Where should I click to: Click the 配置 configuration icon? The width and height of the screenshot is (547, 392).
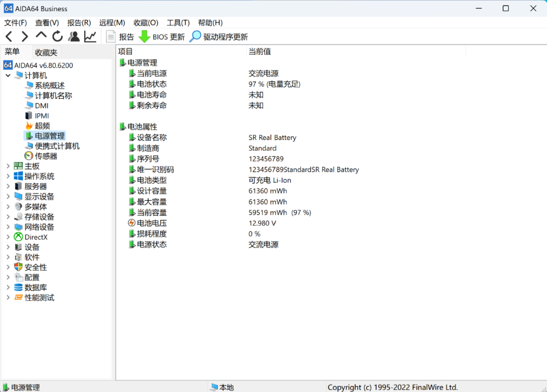pyautogui.click(x=18, y=277)
